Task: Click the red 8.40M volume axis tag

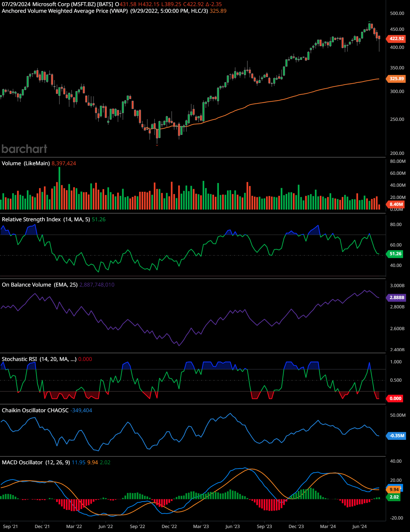Action: pos(396,204)
